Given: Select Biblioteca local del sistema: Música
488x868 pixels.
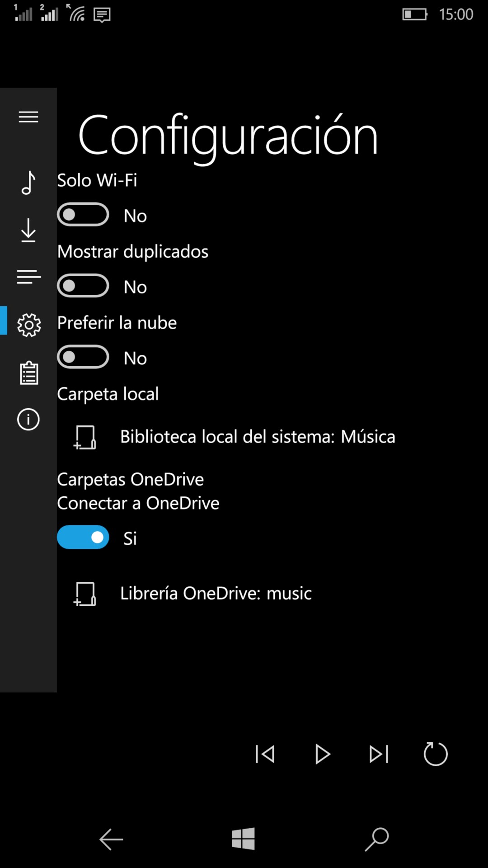Looking at the screenshot, I should 258,437.
